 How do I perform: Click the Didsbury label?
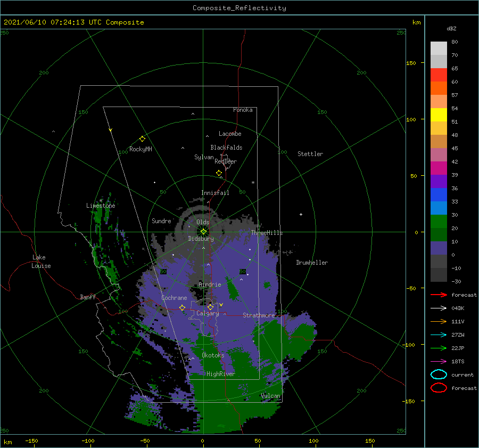click(201, 239)
